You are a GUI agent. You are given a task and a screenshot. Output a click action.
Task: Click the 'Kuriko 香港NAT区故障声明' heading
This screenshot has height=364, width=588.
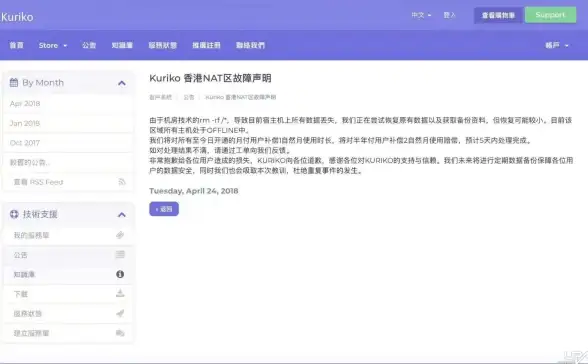click(x=210, y=78)
